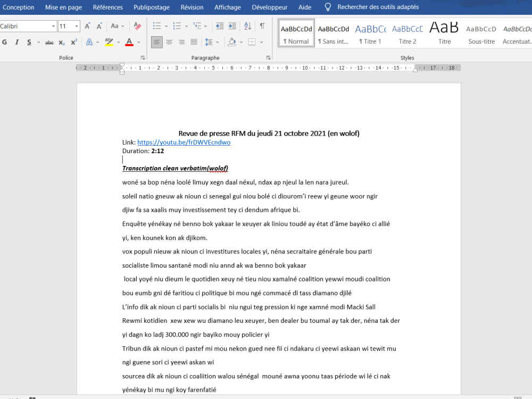Toggle justified paragraph alignment
Image resolution: width=532 pixels, height=399 pixels.
[x=193, y=42]
